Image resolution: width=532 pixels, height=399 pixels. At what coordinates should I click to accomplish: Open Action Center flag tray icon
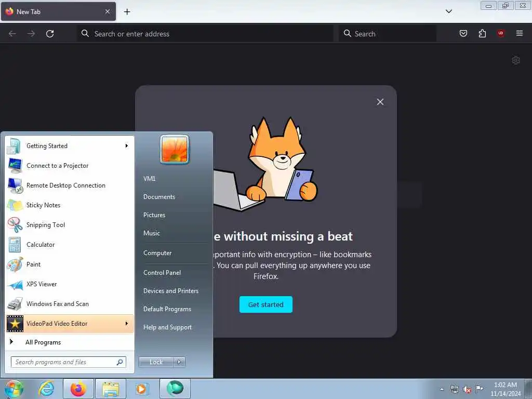pyautogui.click(x=479, y=389)
